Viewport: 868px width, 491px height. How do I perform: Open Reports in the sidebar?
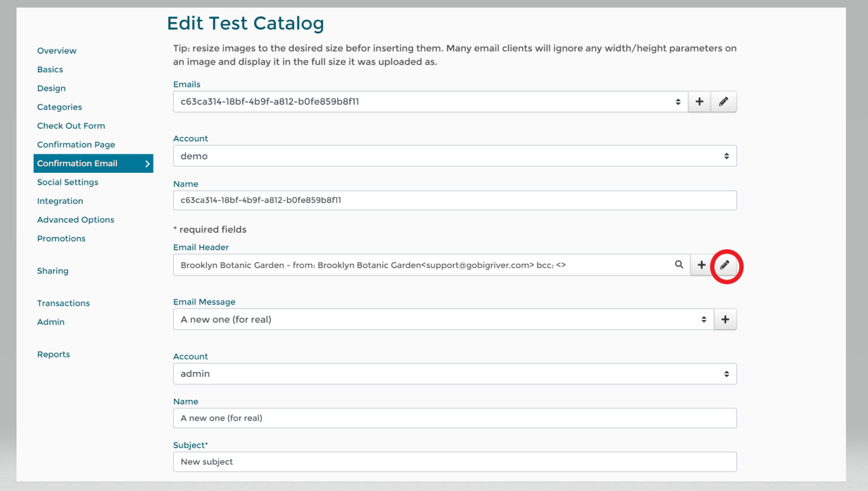point(54,354)
